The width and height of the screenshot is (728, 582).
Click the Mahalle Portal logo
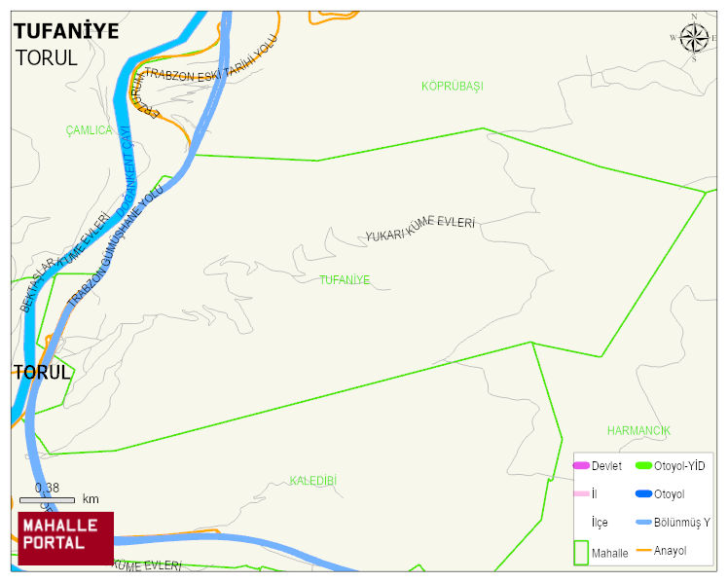[65, 538]
